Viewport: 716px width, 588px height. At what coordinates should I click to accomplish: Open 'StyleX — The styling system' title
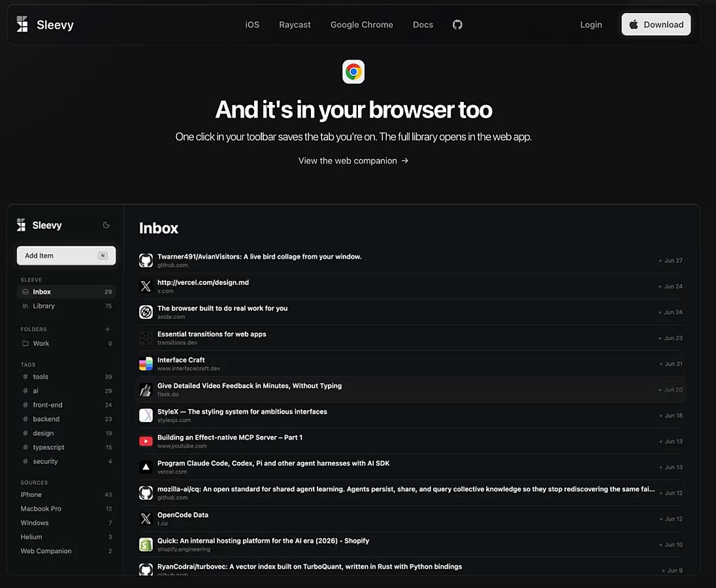coord(242,412)
